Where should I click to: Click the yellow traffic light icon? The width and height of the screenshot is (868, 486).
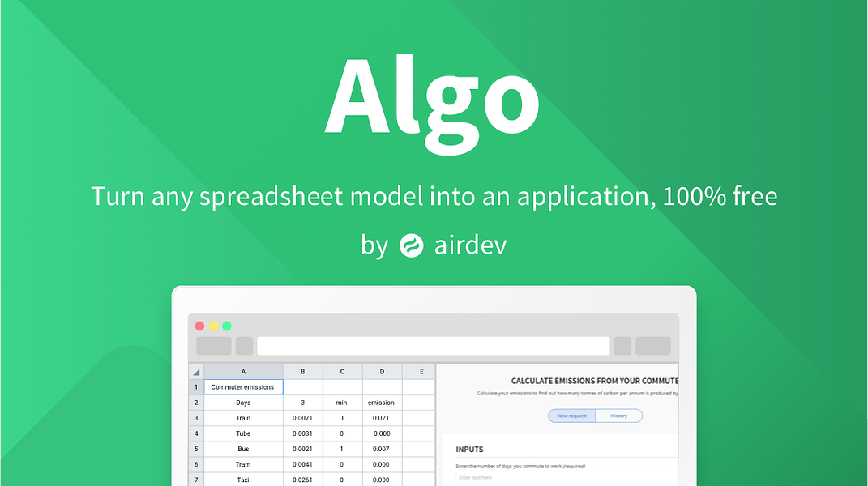(213, 325)
